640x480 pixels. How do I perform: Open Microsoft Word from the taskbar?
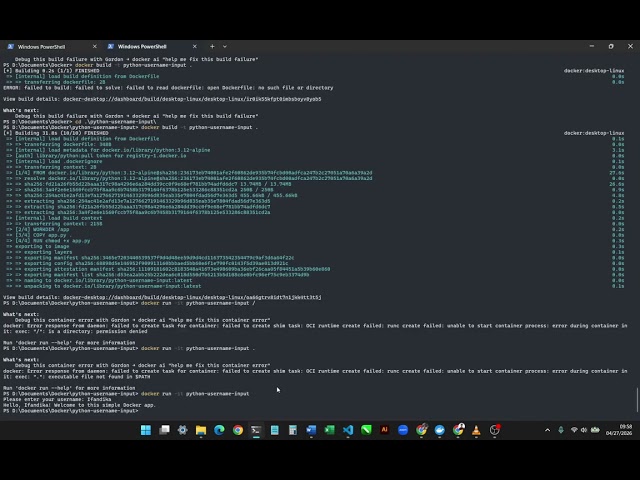point(311,430)
